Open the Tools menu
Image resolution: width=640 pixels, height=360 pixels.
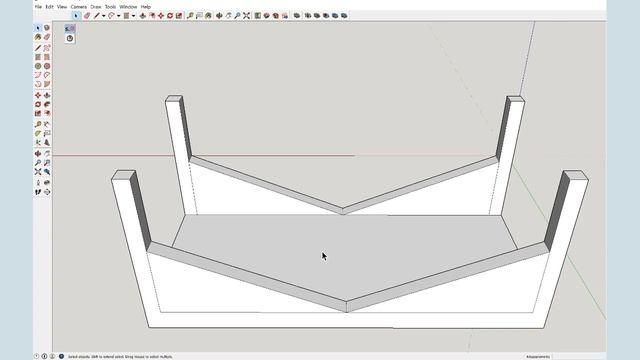[110, 7]
